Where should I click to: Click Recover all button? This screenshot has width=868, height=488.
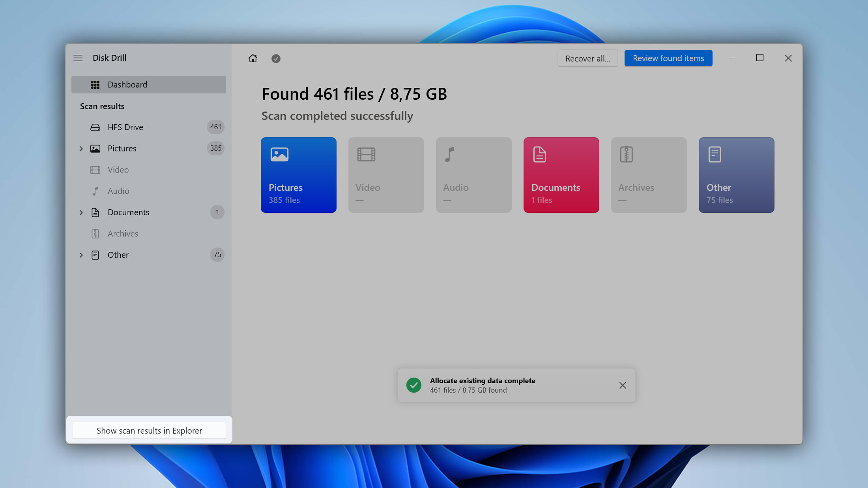tap(587, 58)
